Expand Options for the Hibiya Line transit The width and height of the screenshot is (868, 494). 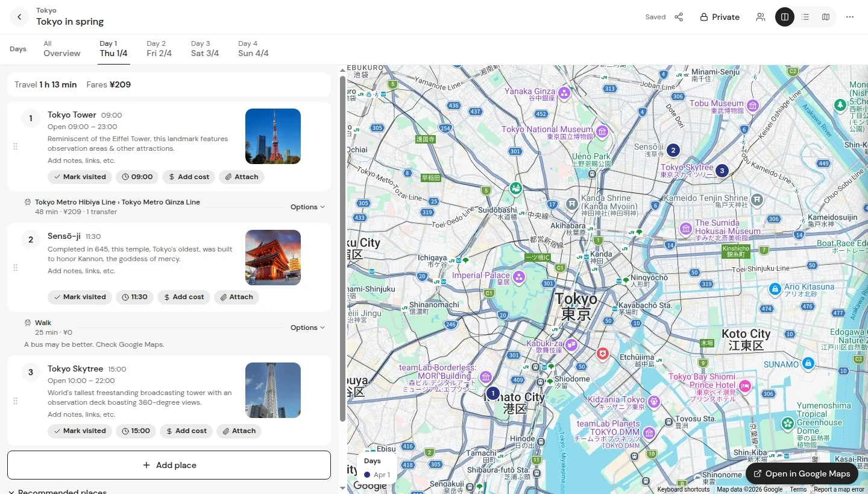pos(307,207)
